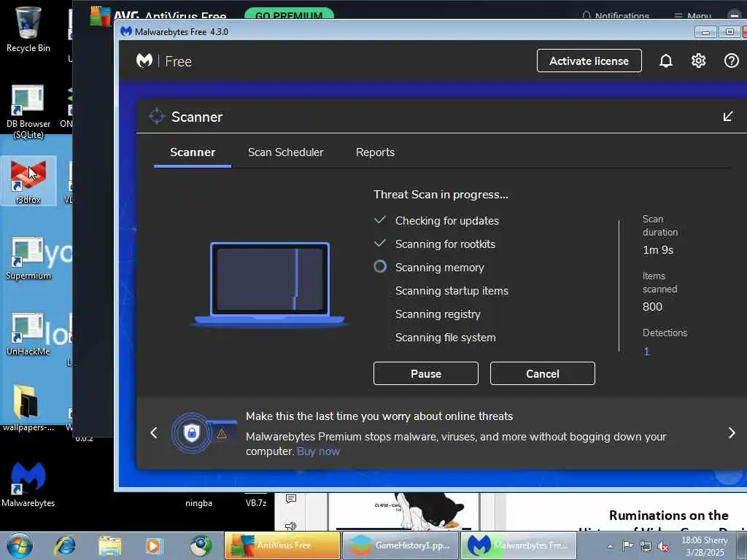Select the UnHackMe desktop shortcut
Screen dimensions: 747x560
(28, 334)
